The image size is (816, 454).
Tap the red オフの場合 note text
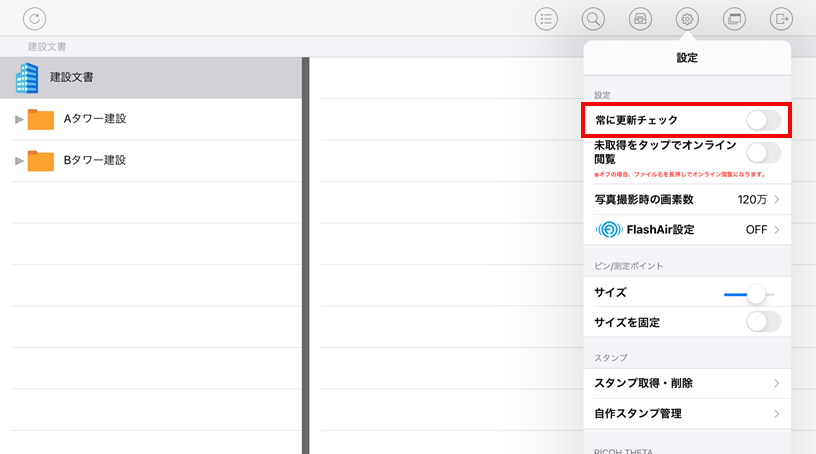680,174
